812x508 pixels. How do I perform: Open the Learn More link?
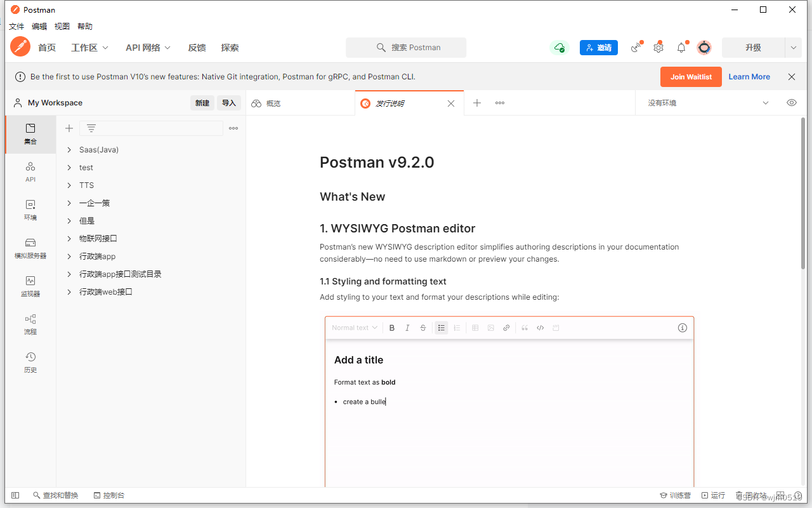click(x=749, y=77)
